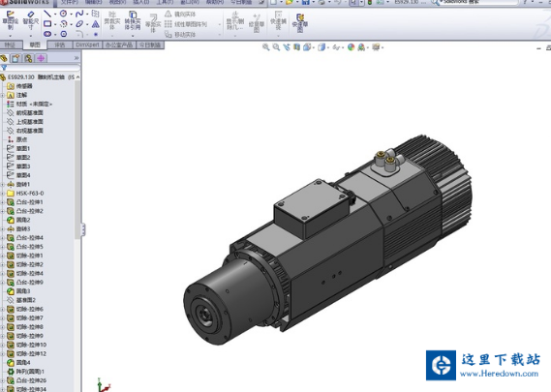
Task: Open the ConfigurationManager tab icon
Action: (28, 58)
